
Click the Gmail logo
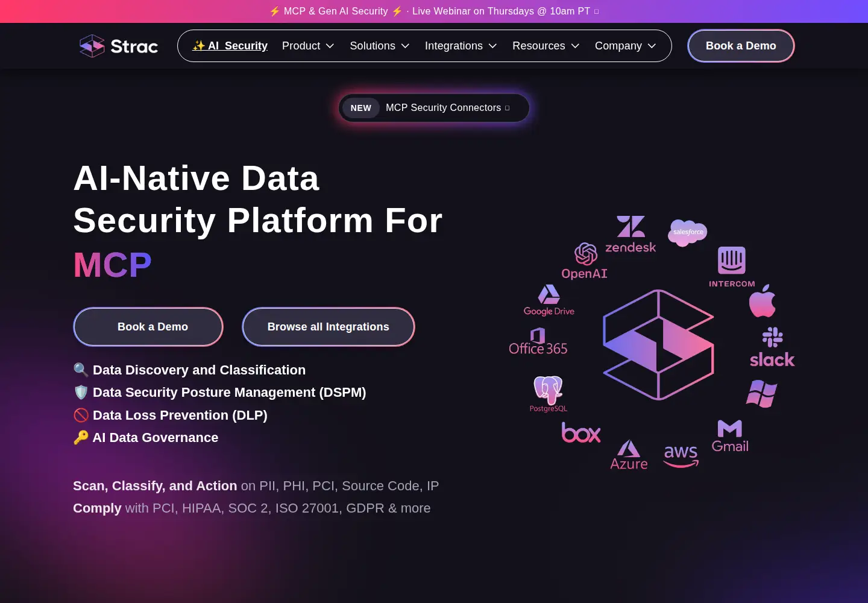pos(730,437)
